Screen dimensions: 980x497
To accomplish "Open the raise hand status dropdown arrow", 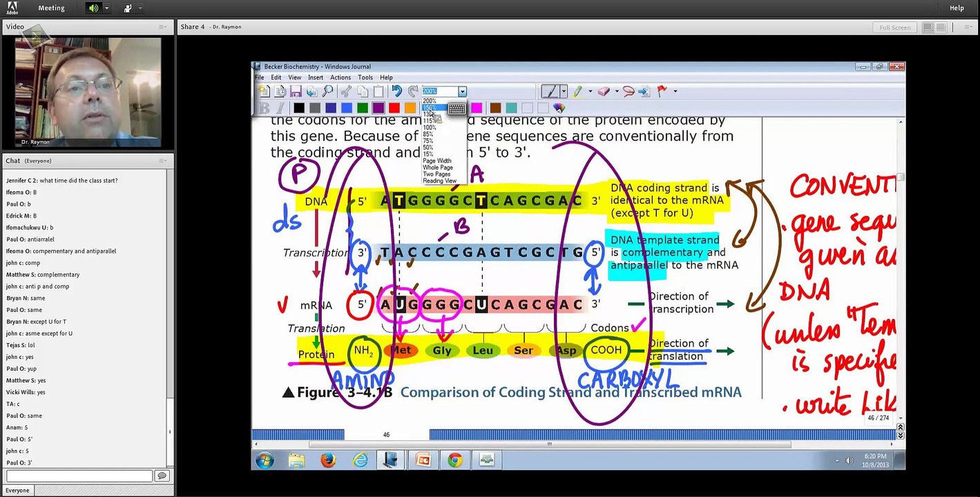I will pos(140,8).
